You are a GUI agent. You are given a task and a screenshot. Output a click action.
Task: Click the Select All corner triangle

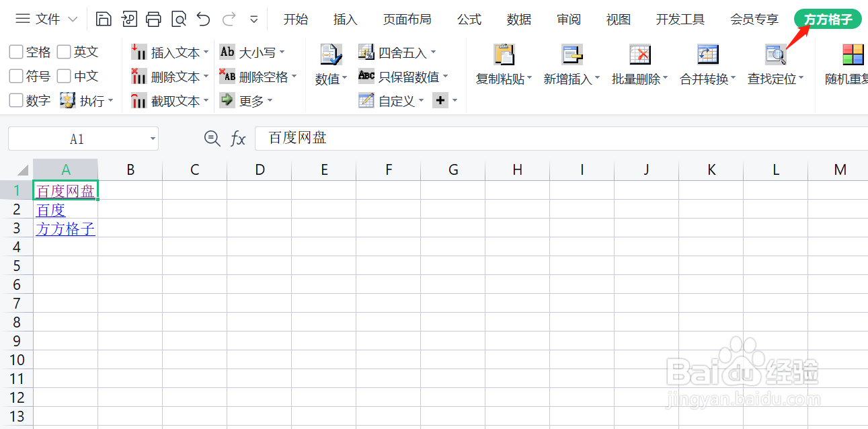point(22,169)
